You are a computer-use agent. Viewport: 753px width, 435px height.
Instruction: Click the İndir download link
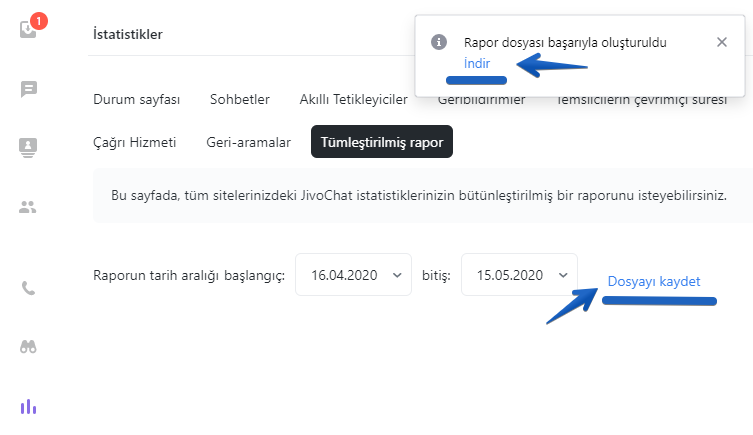click(x=477, y=63)
